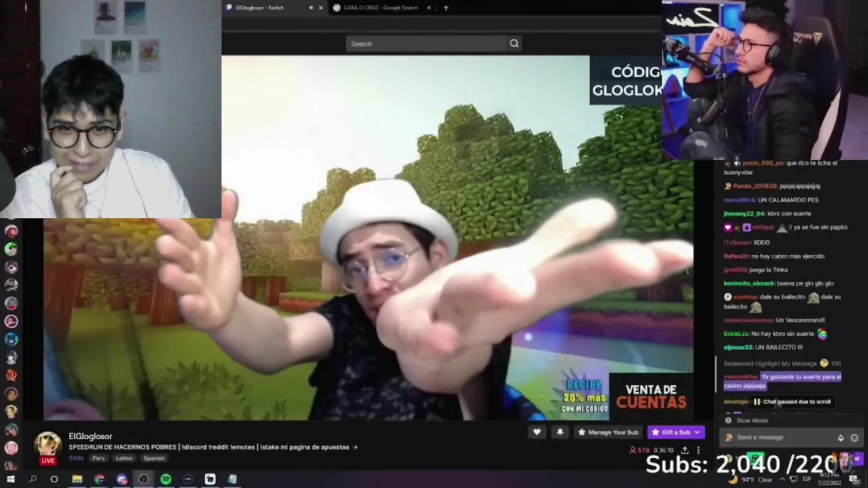
Task: Click the Peru tag
Action: click(x=98, y=458)
